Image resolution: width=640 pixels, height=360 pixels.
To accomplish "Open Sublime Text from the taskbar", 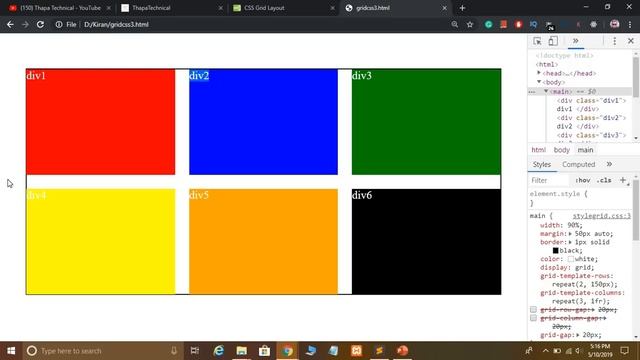I will [x=379, y=351].
